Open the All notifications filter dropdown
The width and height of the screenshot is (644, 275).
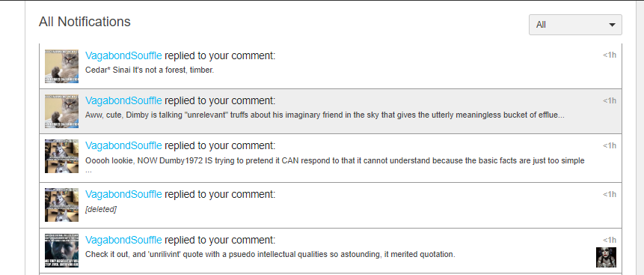click(575, 25)
